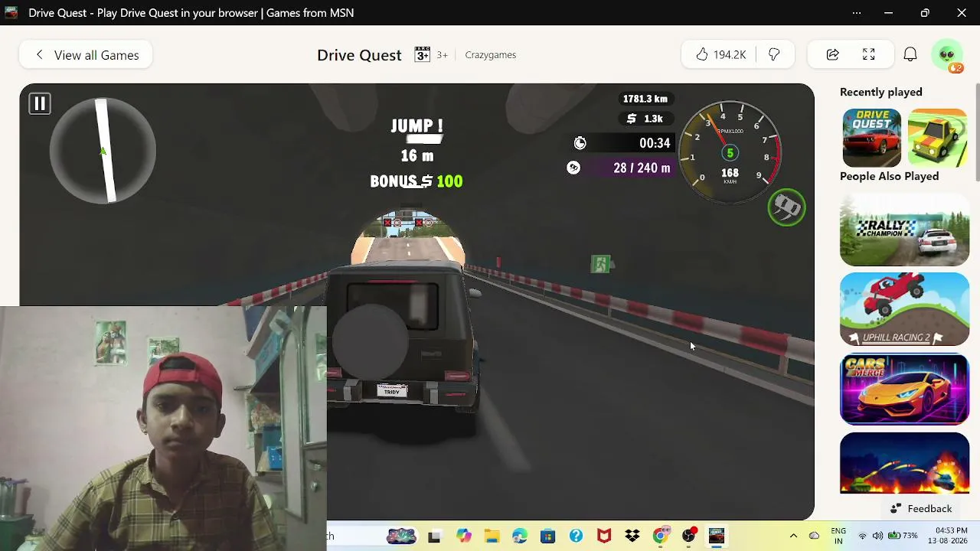Open Microsoft Store from the taskbar

547,536
